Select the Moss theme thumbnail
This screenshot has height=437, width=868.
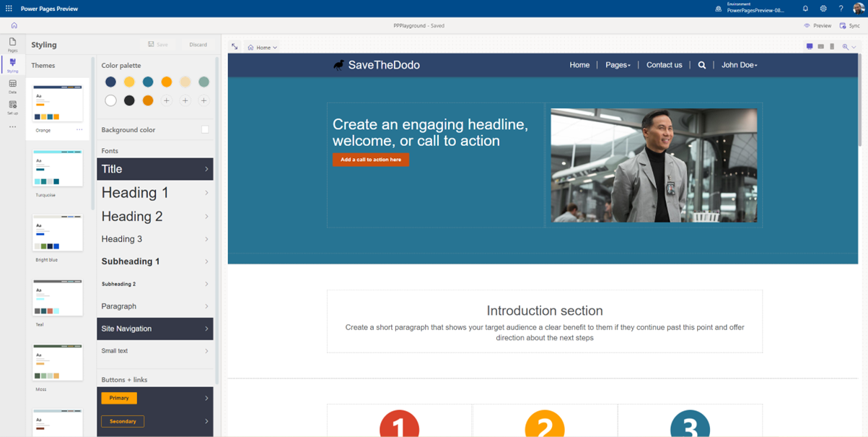58,363
